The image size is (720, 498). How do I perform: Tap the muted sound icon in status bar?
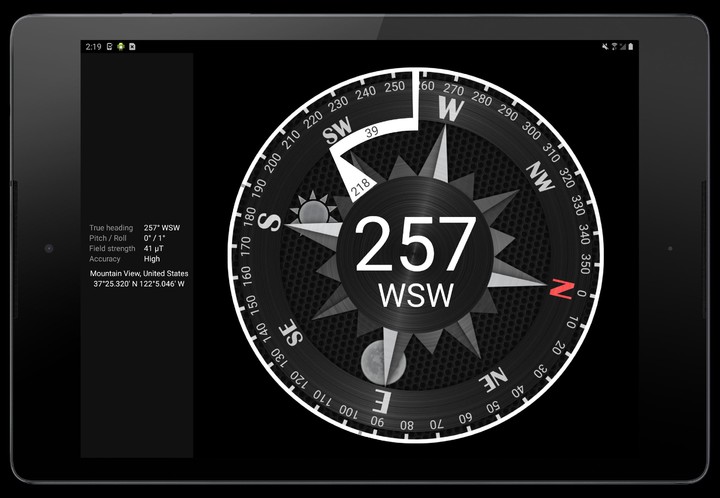pyautogui.click(x=606, y=46)
